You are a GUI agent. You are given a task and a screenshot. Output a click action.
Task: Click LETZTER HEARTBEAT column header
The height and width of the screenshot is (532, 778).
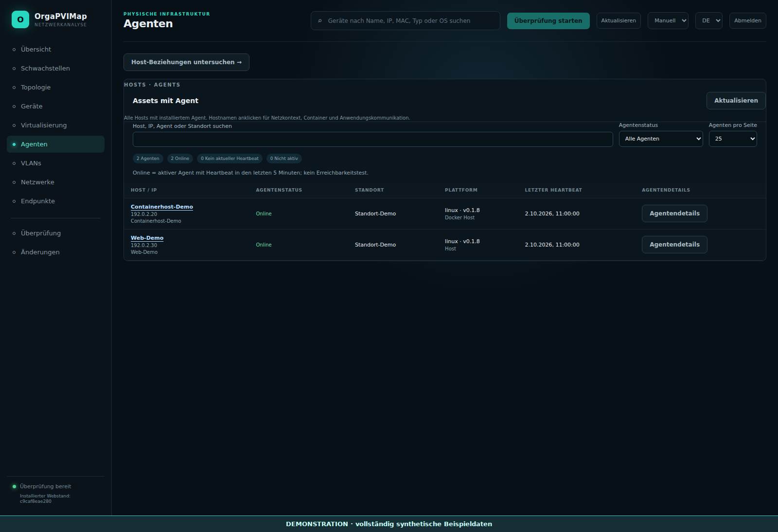click(553, 190)
